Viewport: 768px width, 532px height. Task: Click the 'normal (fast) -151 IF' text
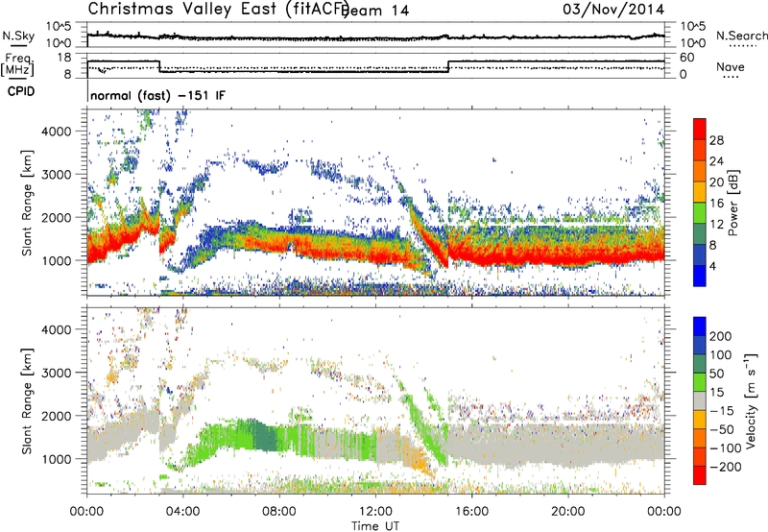pyautogui.click(x=158, y=95)
